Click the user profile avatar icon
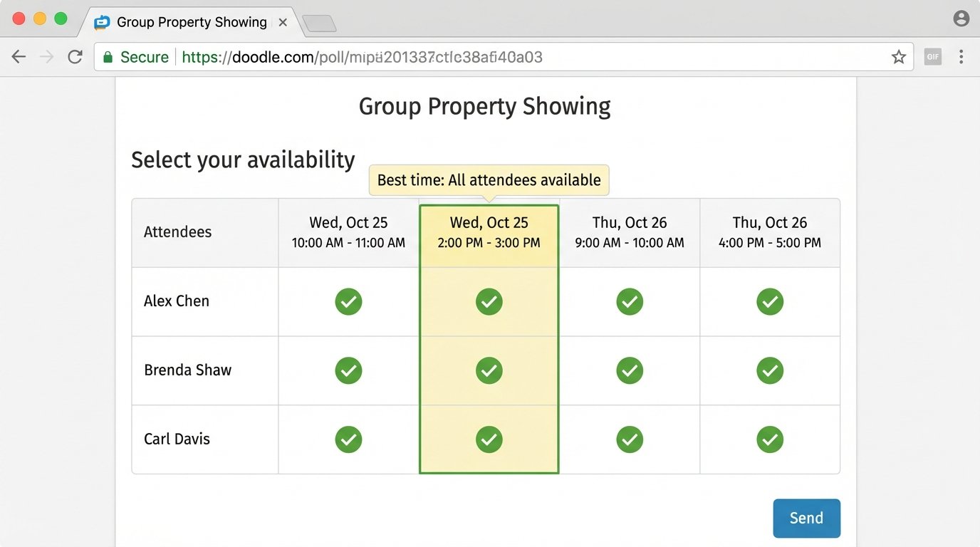980x547 pixels. pyautogui.click(x=961, y=19)
